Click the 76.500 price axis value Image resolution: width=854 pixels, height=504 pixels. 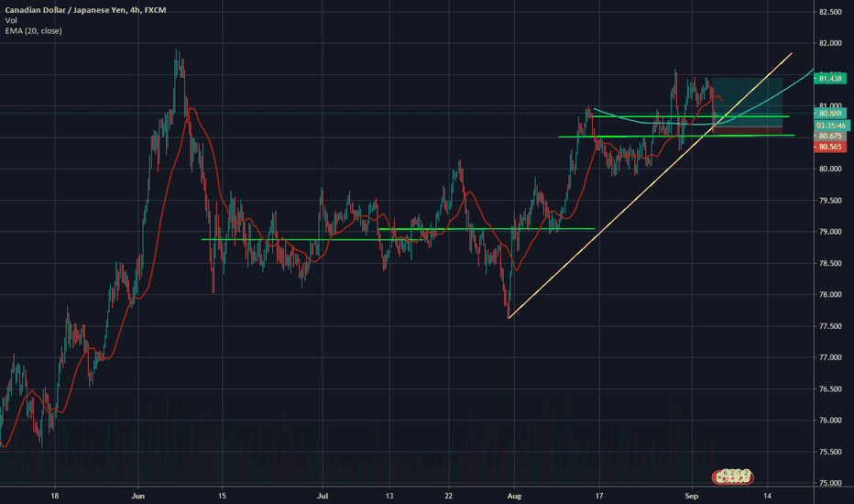pyautogui.click(x=830, y=389)
